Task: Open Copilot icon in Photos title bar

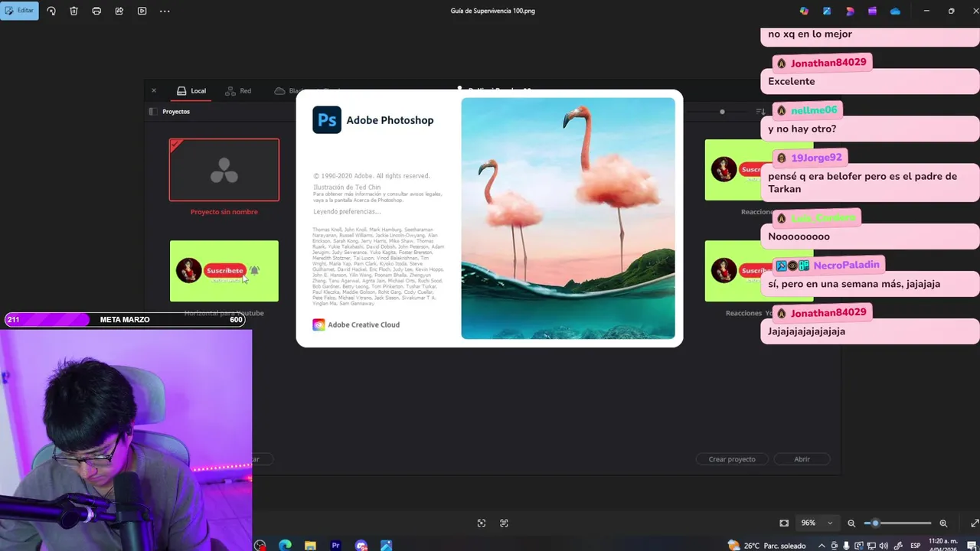Action: tap(804, 11)
